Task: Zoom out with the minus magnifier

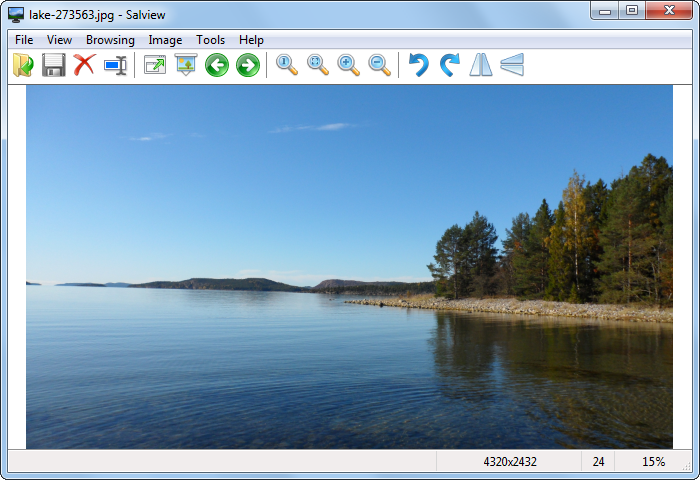Action: click(x=379, y=65)
